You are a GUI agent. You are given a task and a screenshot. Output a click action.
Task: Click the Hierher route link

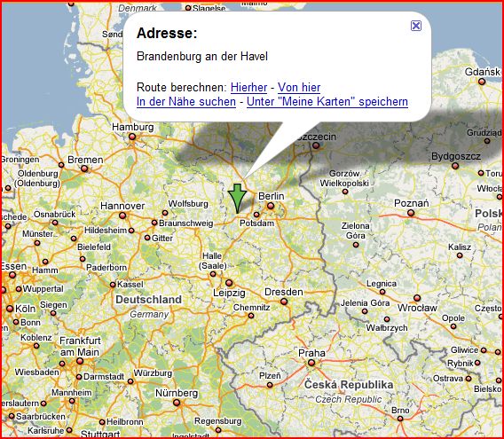point(248,88)
